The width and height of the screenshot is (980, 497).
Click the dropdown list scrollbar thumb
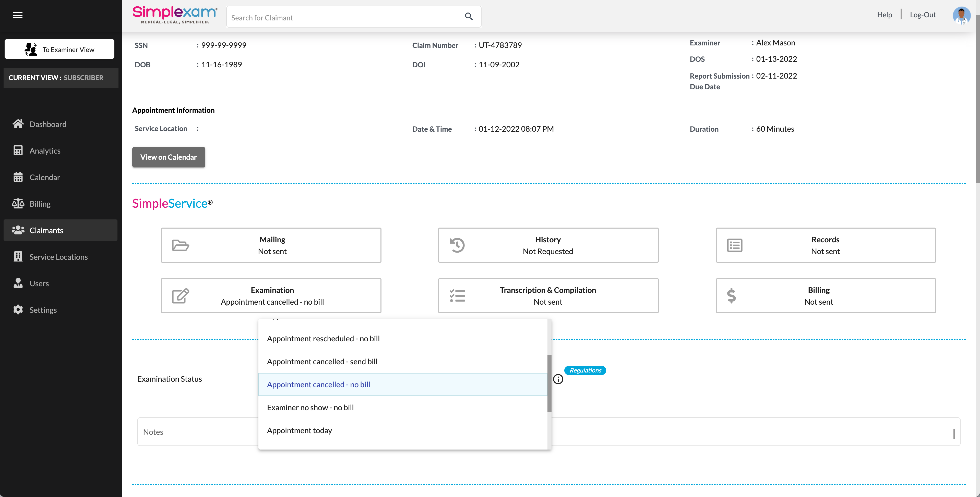pos(549,383)
